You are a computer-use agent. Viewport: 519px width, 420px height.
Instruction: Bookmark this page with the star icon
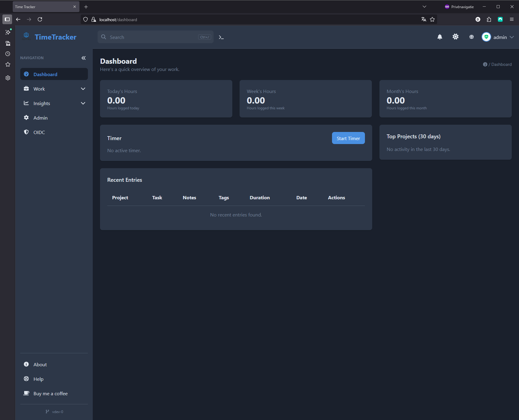(x=432, y=19)
